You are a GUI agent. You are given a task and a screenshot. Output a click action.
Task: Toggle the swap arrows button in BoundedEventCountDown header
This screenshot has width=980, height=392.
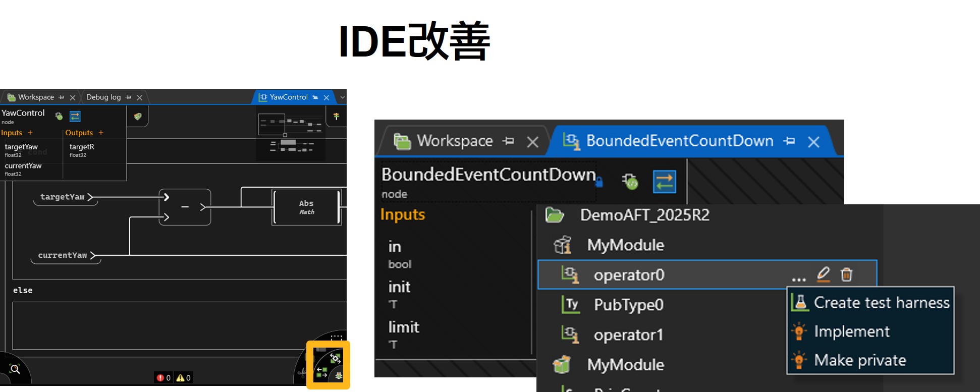[x=664, y=182]
